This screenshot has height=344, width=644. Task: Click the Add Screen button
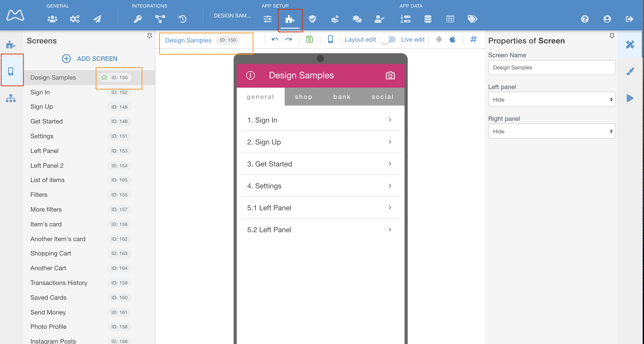coord(90,59)
